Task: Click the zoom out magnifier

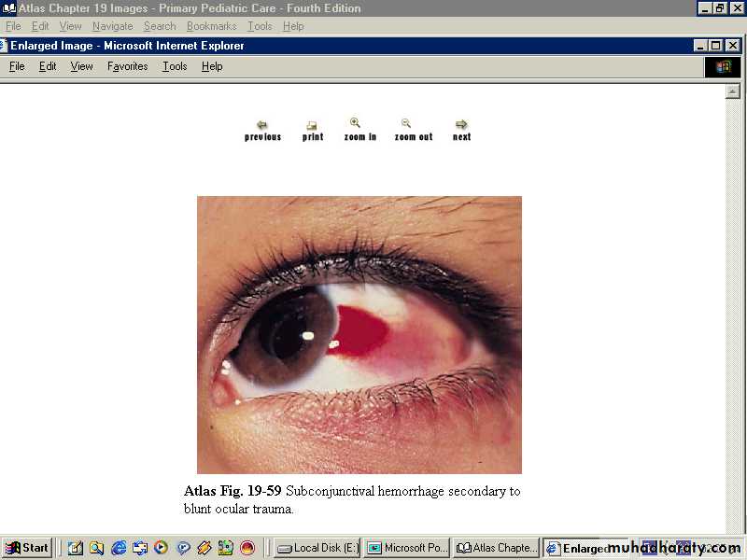Action: coord(413,130)
